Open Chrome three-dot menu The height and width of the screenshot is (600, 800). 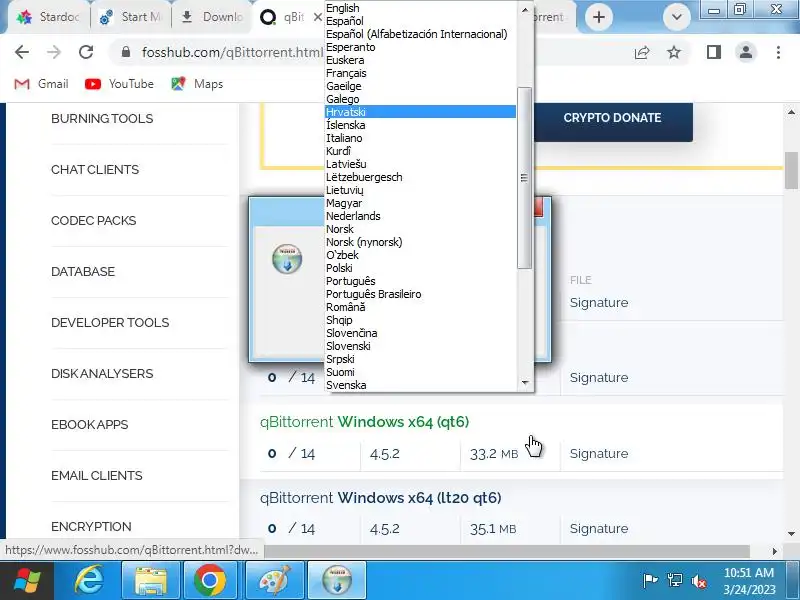(x=778, y=52)
